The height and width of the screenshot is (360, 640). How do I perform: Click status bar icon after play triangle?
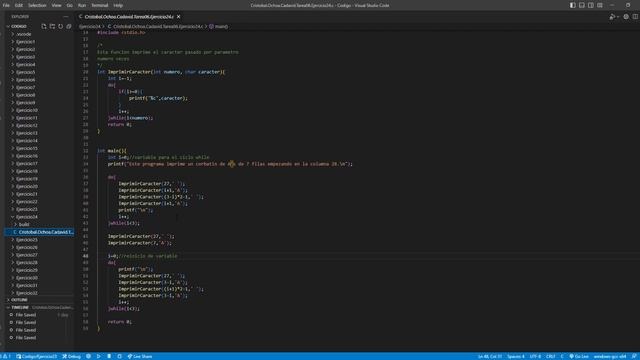pos(109,356)
